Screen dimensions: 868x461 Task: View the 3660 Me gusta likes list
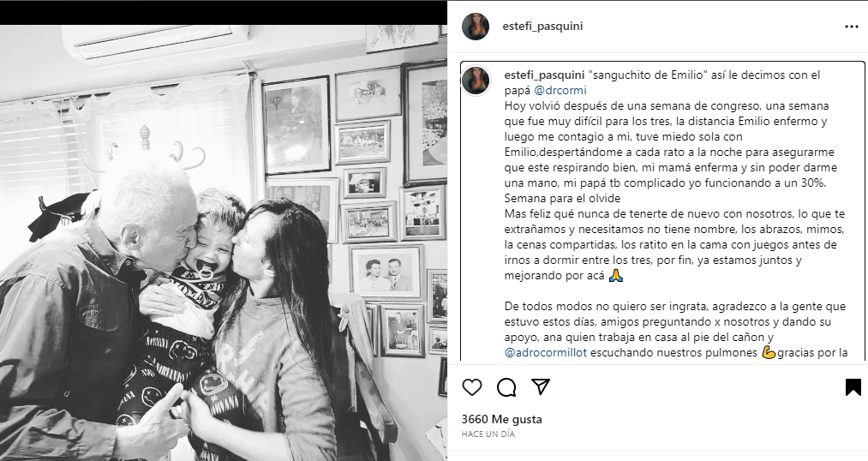pos(501,420)
